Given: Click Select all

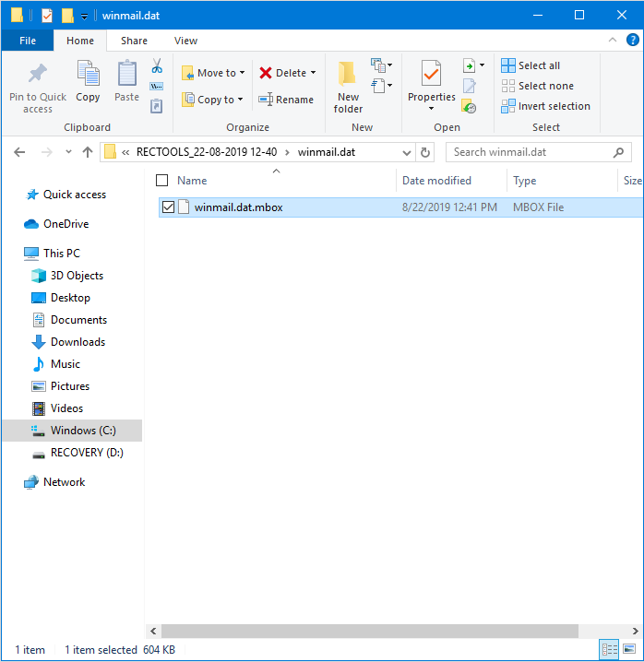Looking at the screenshot, I should coord(531,65).
